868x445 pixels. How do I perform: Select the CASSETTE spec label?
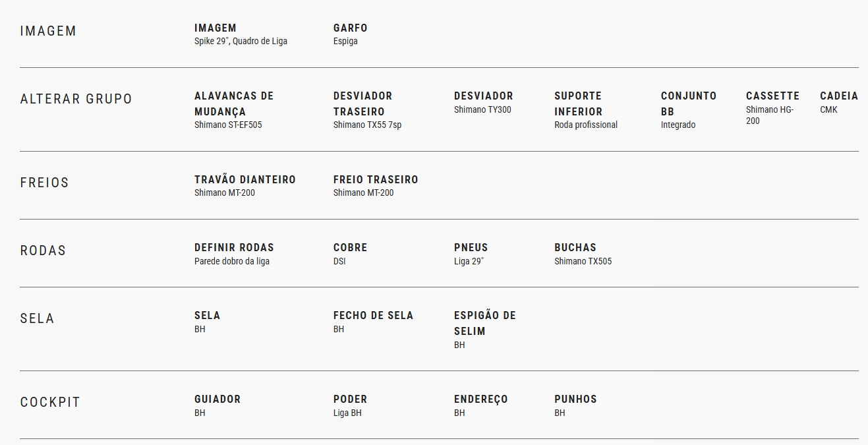(x=772, y=96)
